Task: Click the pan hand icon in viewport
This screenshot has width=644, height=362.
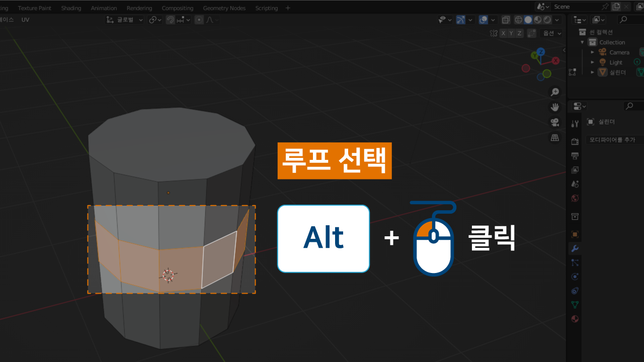Action: (555, 107)
